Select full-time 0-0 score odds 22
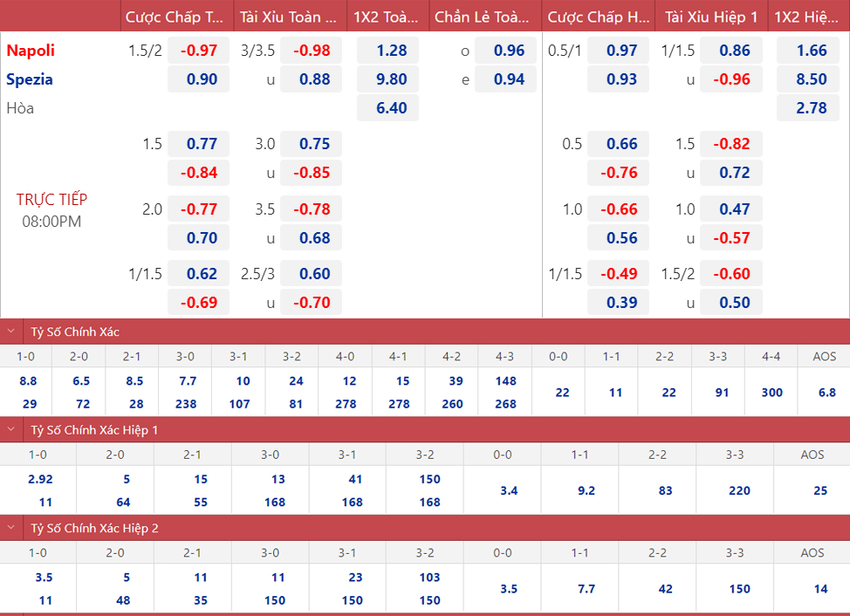This screenshot has width=850, height=616. click(562, 393)
